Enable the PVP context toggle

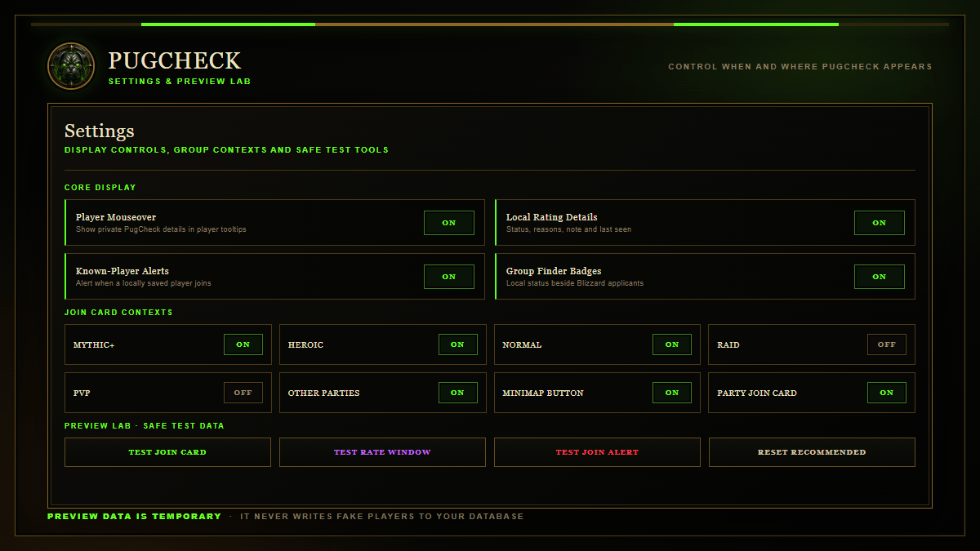click(x=243, y=393)
